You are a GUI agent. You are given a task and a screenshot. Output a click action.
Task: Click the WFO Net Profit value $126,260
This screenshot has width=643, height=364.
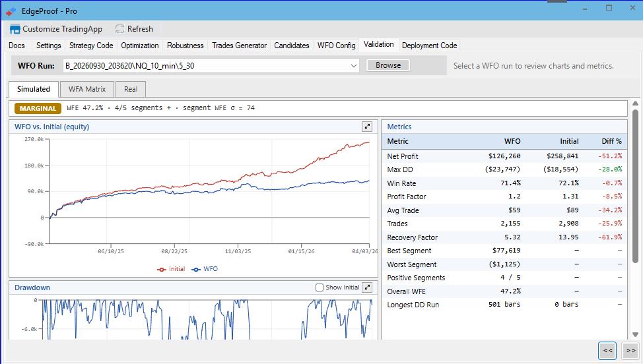[504, 156]
